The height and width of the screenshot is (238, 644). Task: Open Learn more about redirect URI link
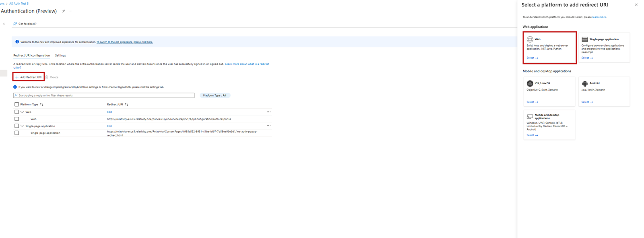[x=247, y=64]
